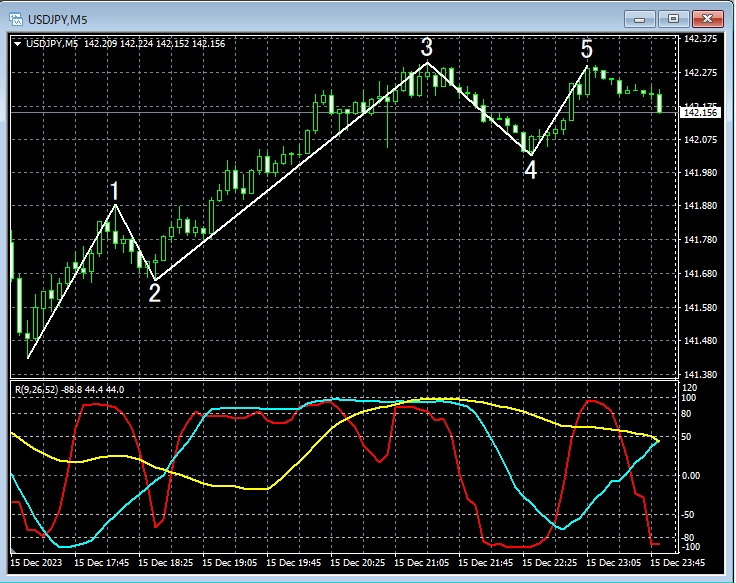This screenshot has height=583, width=736.
Task: Click the 142.375 price scale value
Action: [x=699, y=39]
